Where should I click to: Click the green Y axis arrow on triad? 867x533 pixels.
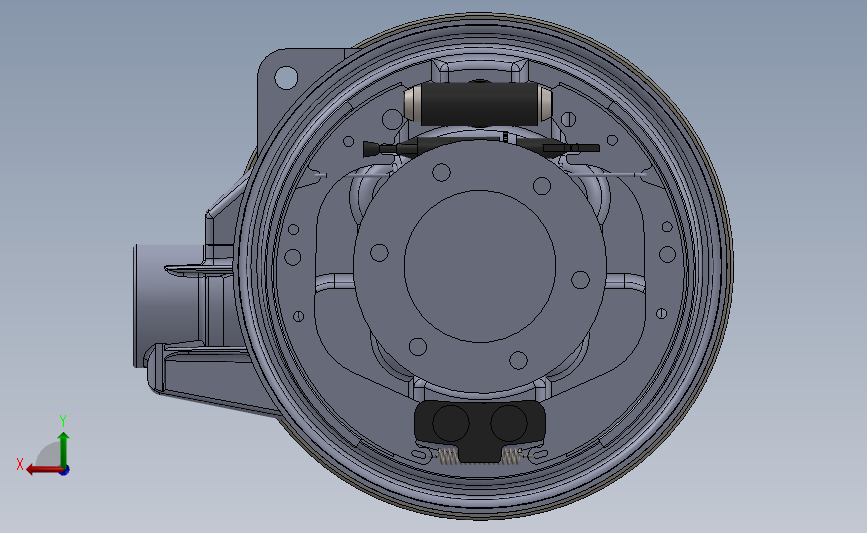click(x=64, y=449)
